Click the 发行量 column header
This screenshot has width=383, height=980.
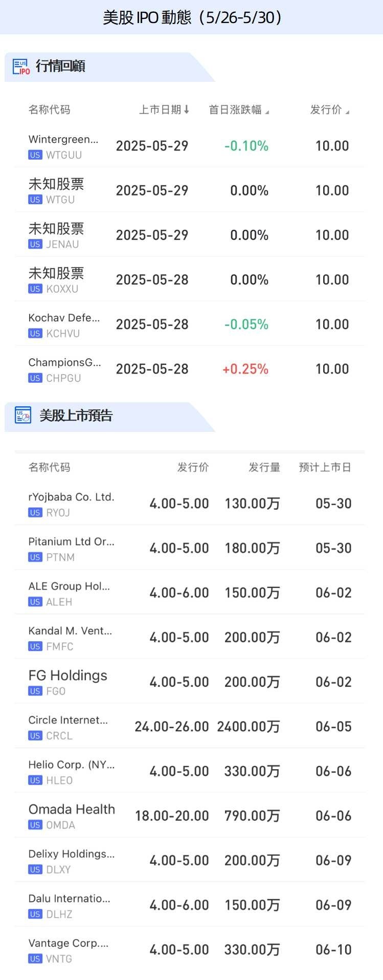coord(264,467)
